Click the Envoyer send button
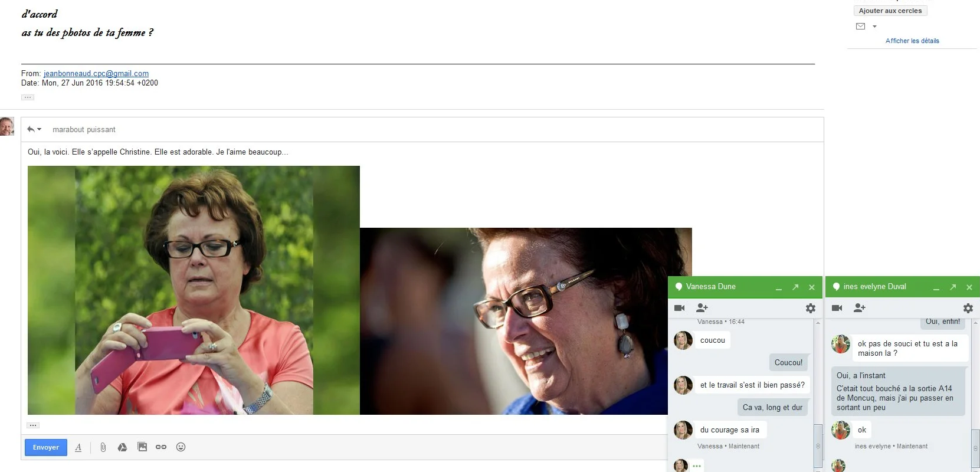980x472 pixels. tap(45, 447)
